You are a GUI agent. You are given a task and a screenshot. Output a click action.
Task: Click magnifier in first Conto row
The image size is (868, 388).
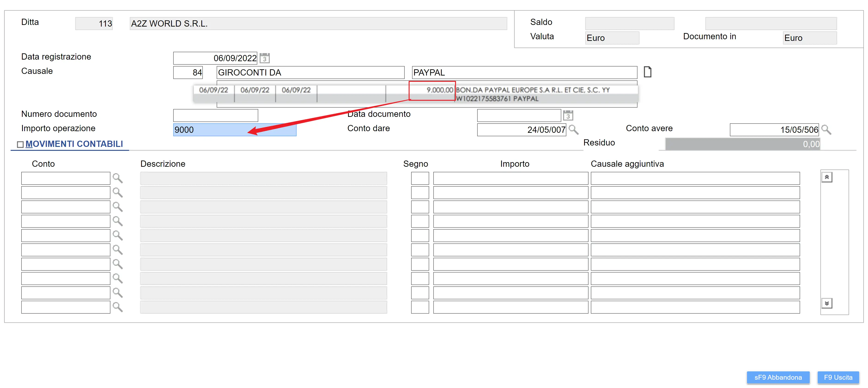117,178
